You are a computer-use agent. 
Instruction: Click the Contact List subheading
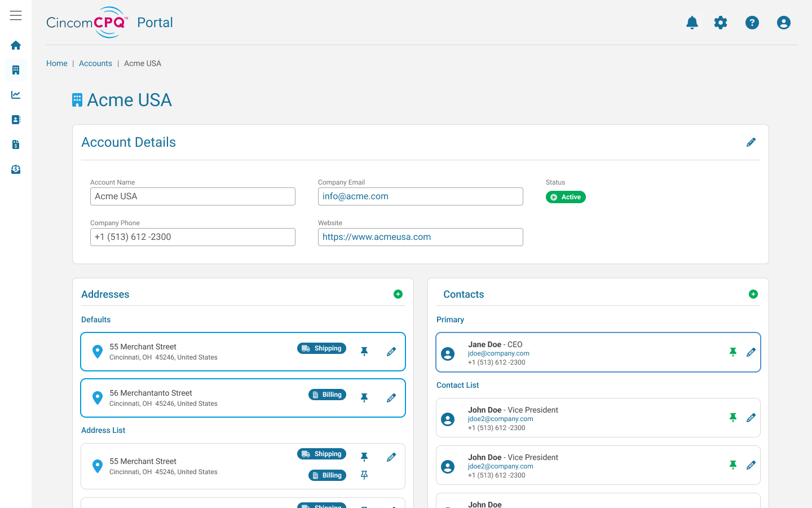pyautogui.click(x=458, y=385)
